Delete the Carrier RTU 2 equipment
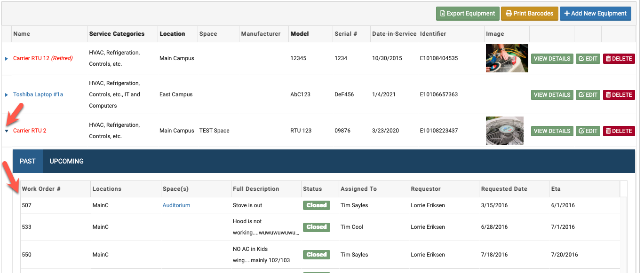The image size is (644, 273). [x=619, y=131]
